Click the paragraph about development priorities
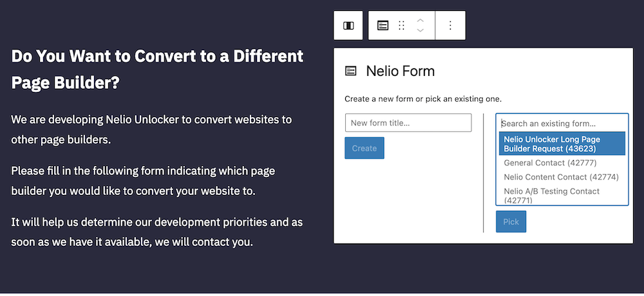The height and width of the screenshot is (296, 644). click(157, 232)
